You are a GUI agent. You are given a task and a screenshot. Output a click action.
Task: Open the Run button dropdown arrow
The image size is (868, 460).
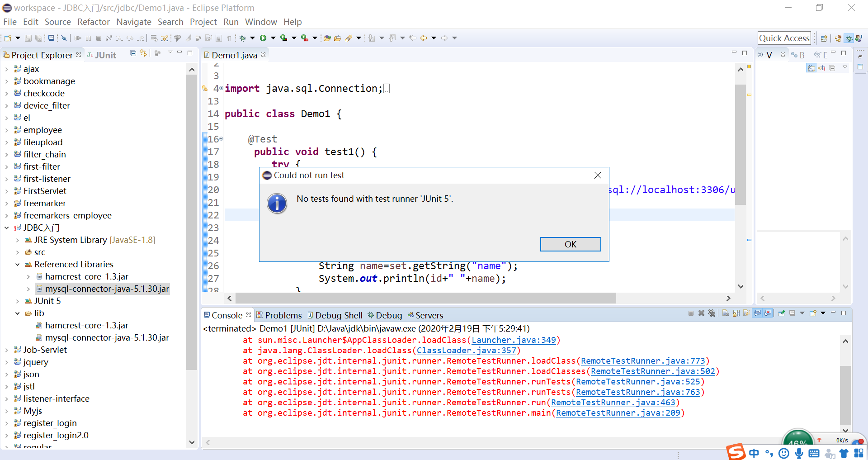tap(273, 38)
